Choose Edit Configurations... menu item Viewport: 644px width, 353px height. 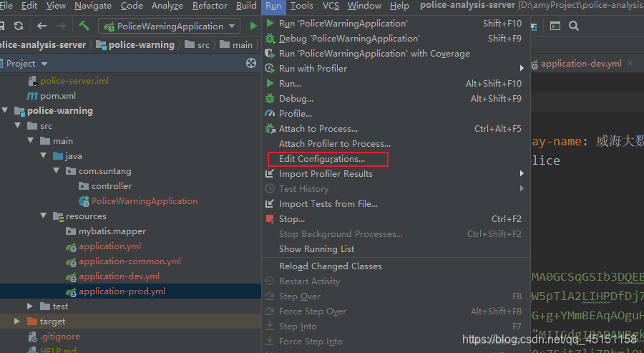click(x=396, y=159)
